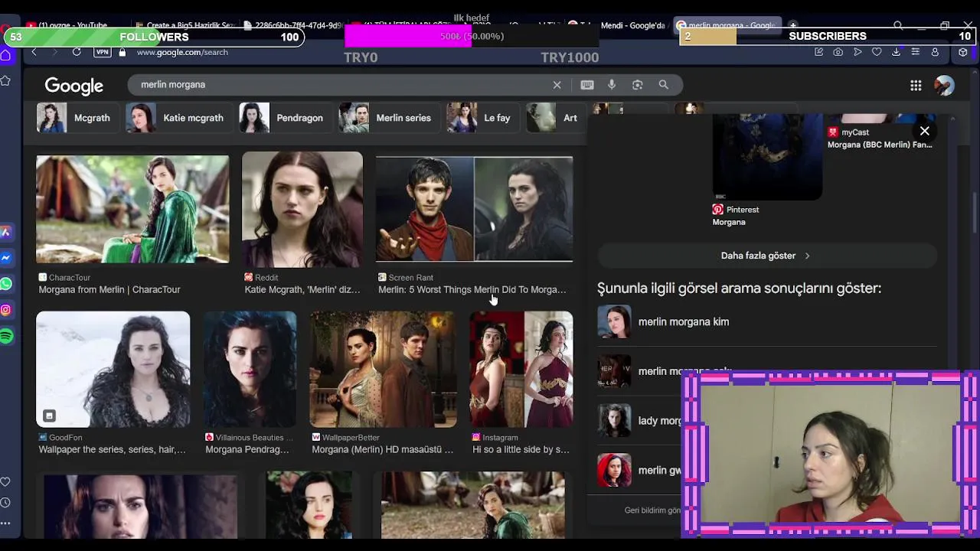Click the toolbar heart icon
Screen dimensions: 980x551
tap(877, 52)
